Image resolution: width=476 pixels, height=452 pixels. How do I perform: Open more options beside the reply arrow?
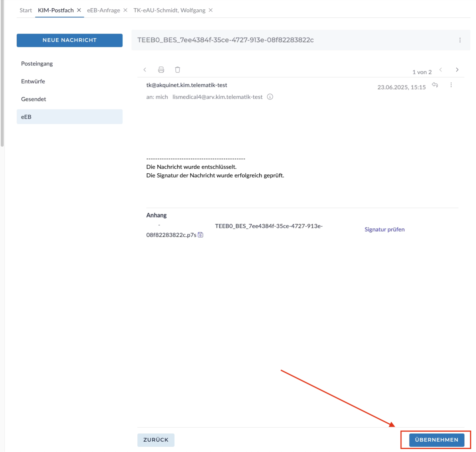(x=451, y=85)
